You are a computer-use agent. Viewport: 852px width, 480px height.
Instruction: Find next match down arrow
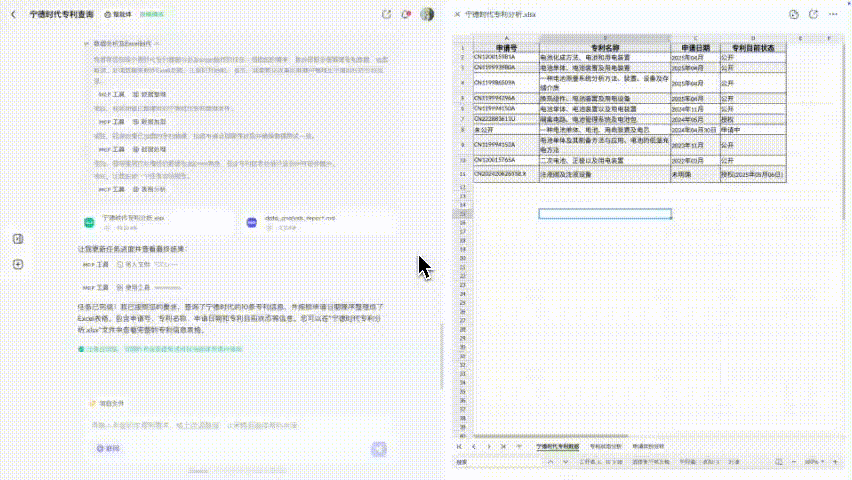565,462
